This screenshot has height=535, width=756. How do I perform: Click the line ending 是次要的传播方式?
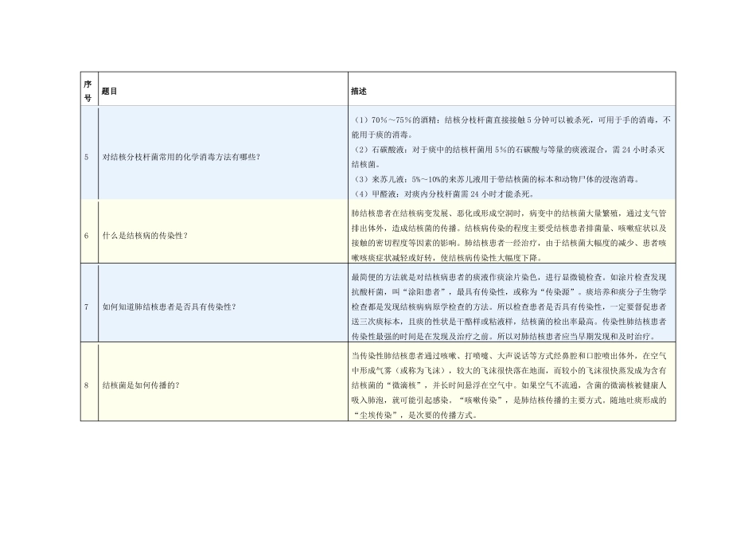(415, 416)
